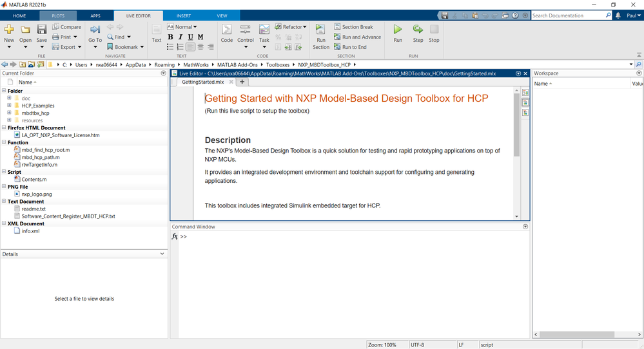Select mbd_hcp_path.m file

pyautogui.click(x=40, y=157)
